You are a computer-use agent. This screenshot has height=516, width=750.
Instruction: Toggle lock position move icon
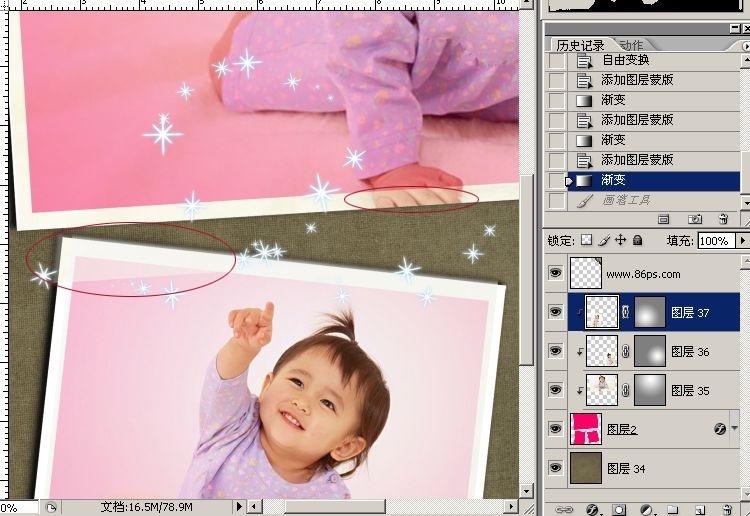pyautogui.click(x=620, y=240)
